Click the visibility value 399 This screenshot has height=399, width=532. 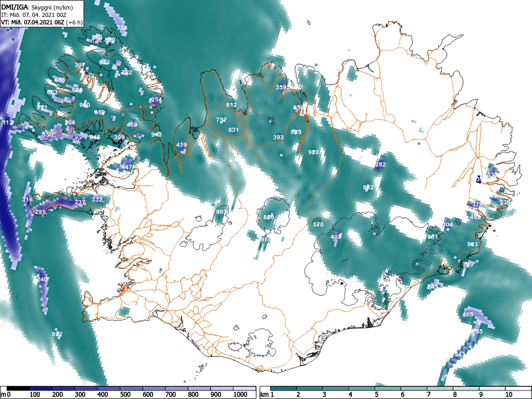(119, 137)
